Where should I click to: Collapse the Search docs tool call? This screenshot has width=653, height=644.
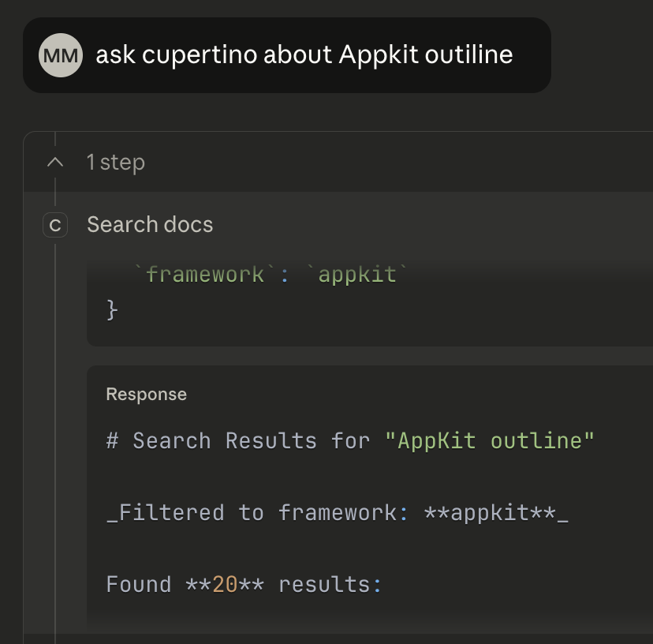click(150, 225)
